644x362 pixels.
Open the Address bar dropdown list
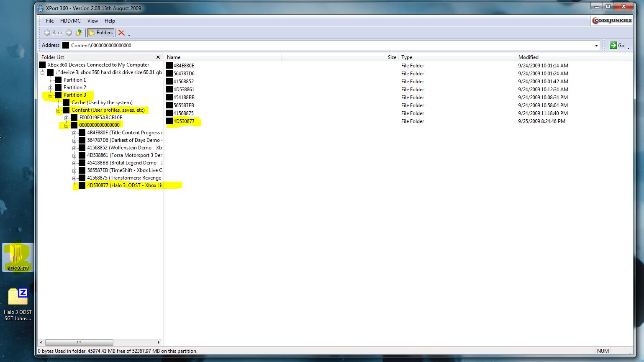[x=596, y=45]
